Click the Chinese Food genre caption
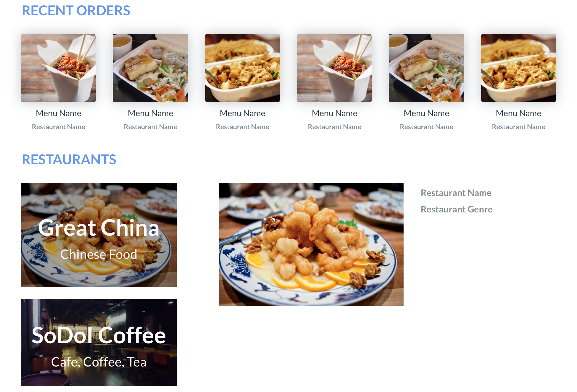Screen dimensions: 577x392 [x=99, y=254]
